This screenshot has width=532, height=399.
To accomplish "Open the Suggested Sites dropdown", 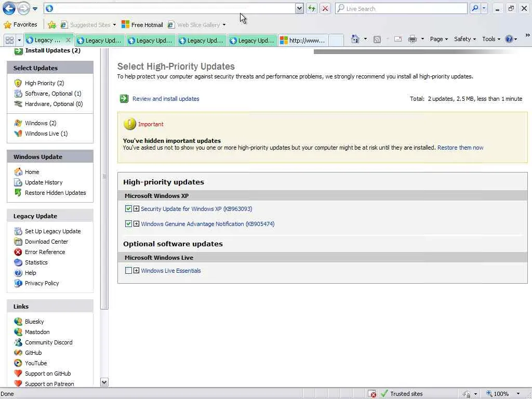I will pos(114,25).
